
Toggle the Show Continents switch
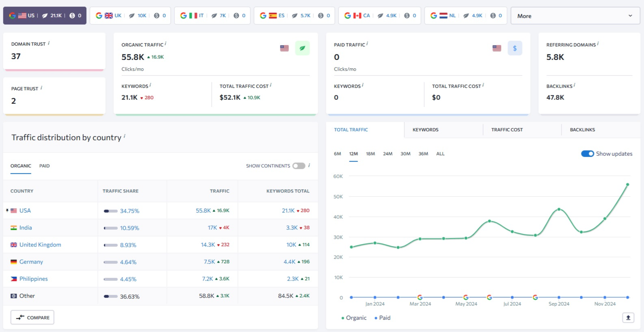[x=299, y=166]
